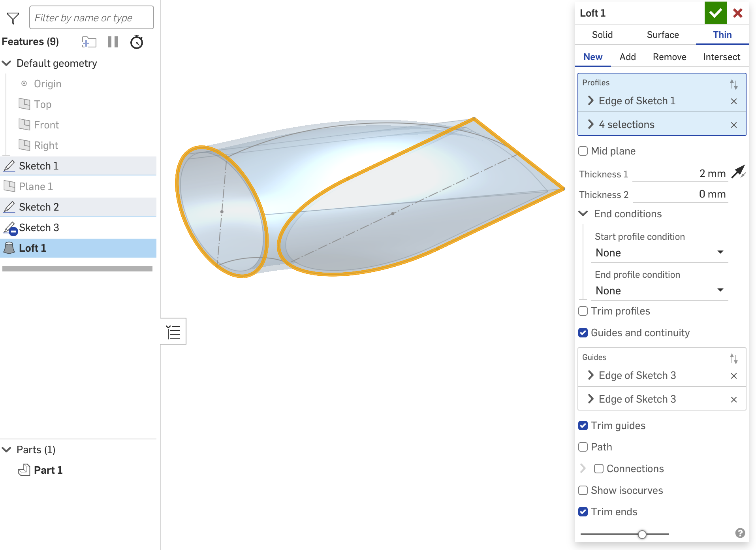Edit the Thickness 1 value field

tap(680, 173)
